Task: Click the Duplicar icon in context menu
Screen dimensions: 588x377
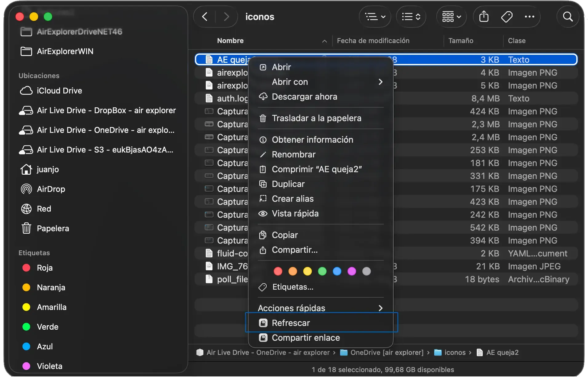Action: pyautogui.click(x=263, y=184)
